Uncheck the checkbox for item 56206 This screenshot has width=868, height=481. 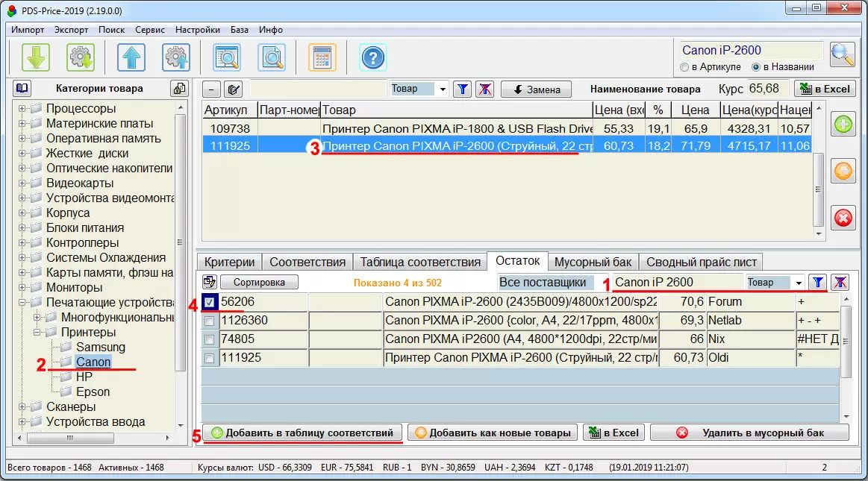210,302
